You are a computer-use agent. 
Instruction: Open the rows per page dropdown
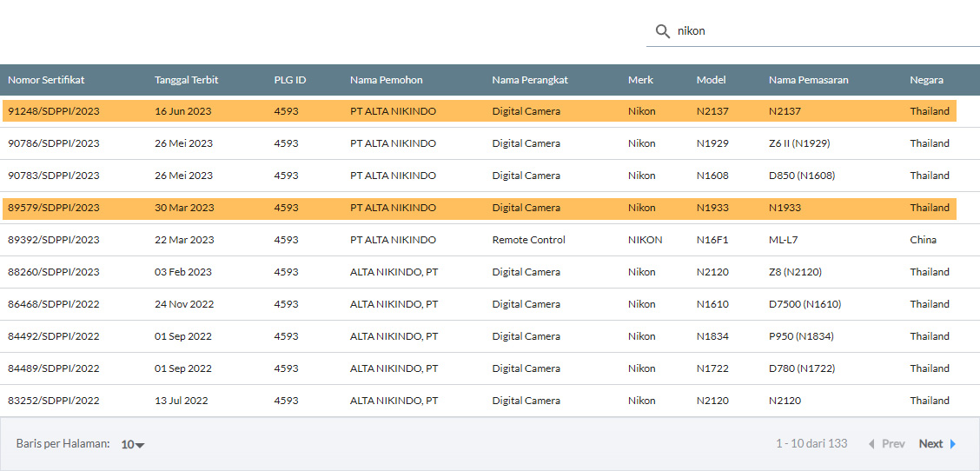click(133, 444)
